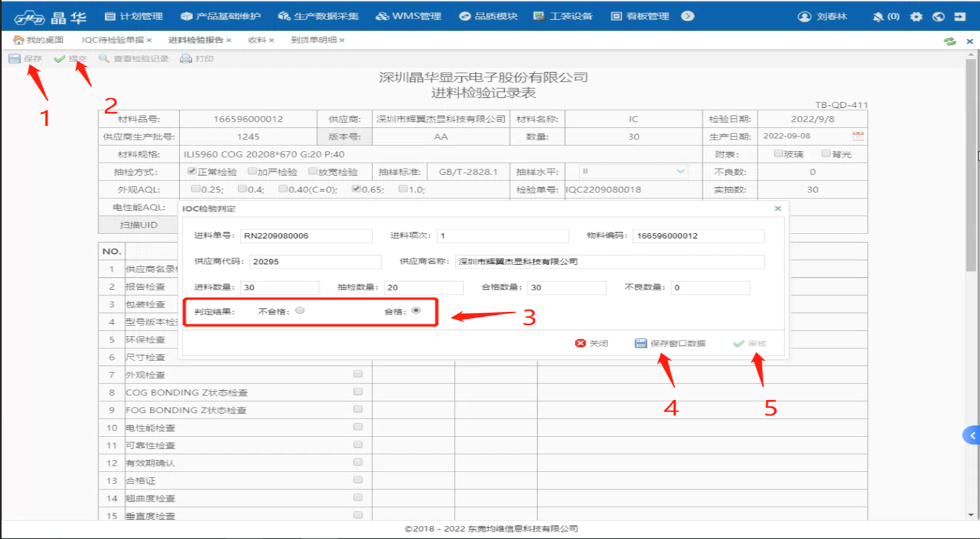
Task: Expand the blue side panel arrow
Action: pyautogui.click(x=971, y=435)
